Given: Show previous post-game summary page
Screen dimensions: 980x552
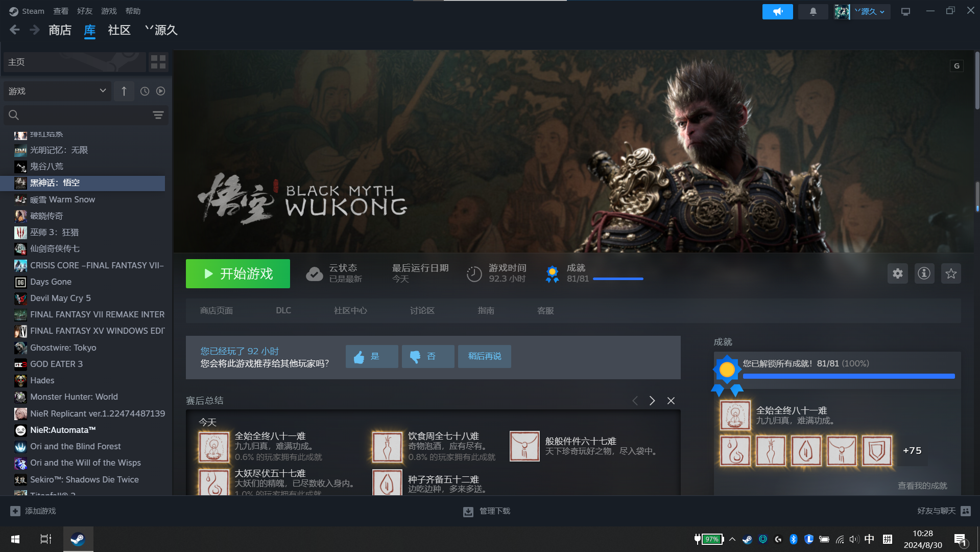Looking at the screenshot, I should (x=635, y=401).
